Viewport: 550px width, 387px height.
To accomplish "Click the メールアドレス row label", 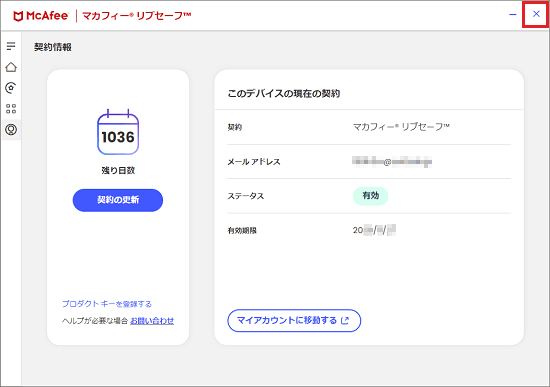I will [x=254, y=162].
